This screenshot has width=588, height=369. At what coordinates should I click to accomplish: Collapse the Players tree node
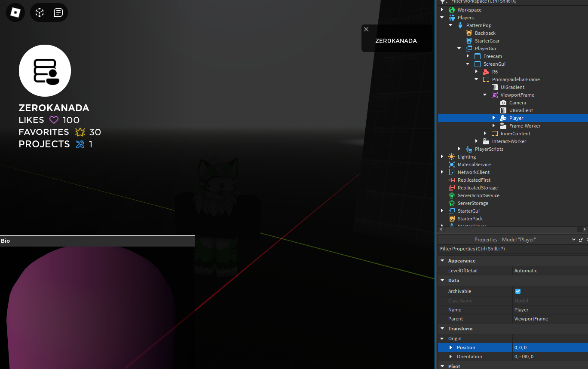[x=442, y=17]
